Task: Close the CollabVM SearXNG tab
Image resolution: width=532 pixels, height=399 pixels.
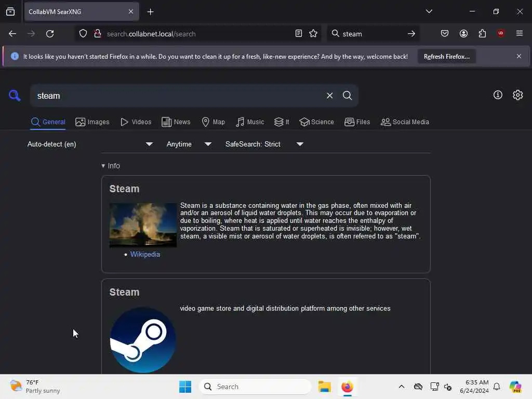Action: coord(130,12)
